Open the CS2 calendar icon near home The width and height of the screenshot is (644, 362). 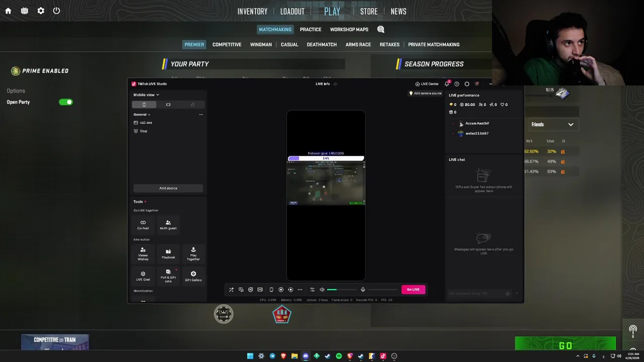coord(24,11)
